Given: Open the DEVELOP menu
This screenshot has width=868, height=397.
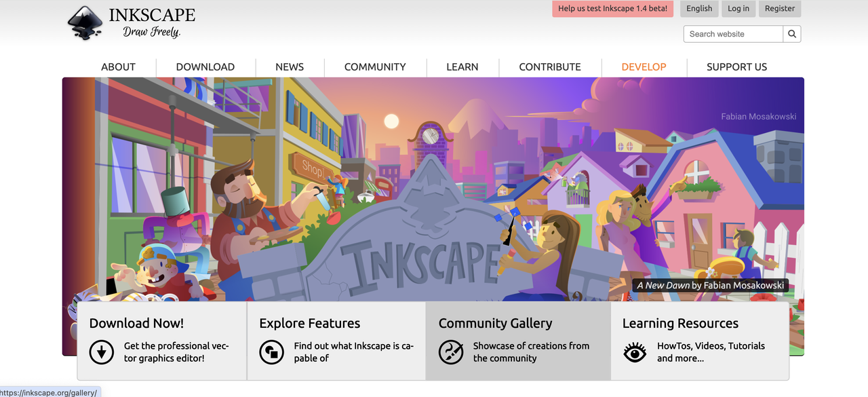Looking at the screenshot, I should (644, 67).
